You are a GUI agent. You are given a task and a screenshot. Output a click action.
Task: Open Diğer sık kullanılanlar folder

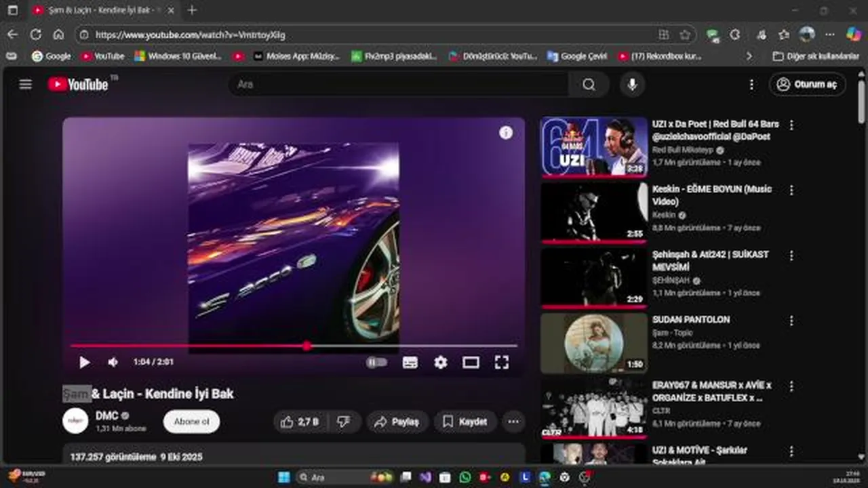pos(816,56)
